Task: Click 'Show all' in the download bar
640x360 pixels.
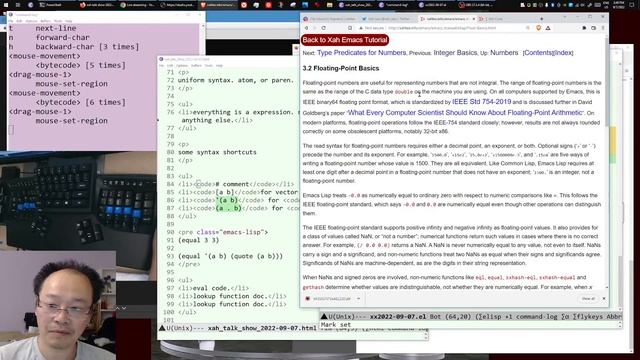Action: tap(588, 298)
